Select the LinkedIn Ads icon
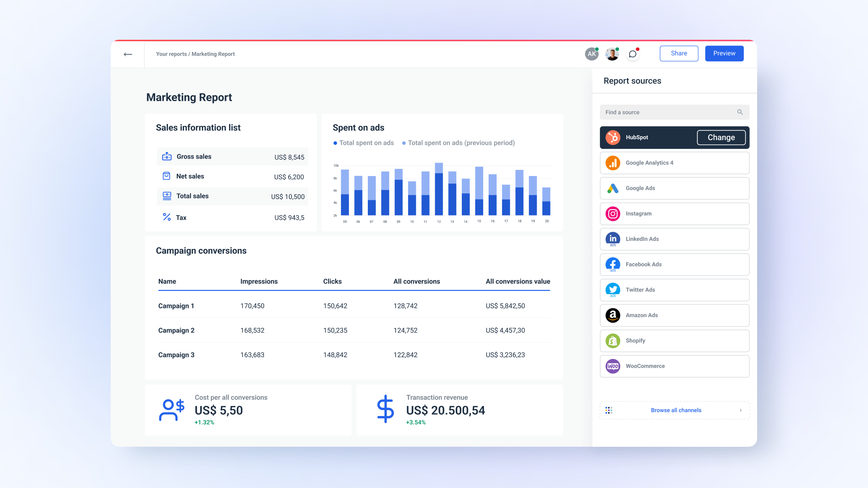Viewport: 868px width, 488px height. coord(613,239)
